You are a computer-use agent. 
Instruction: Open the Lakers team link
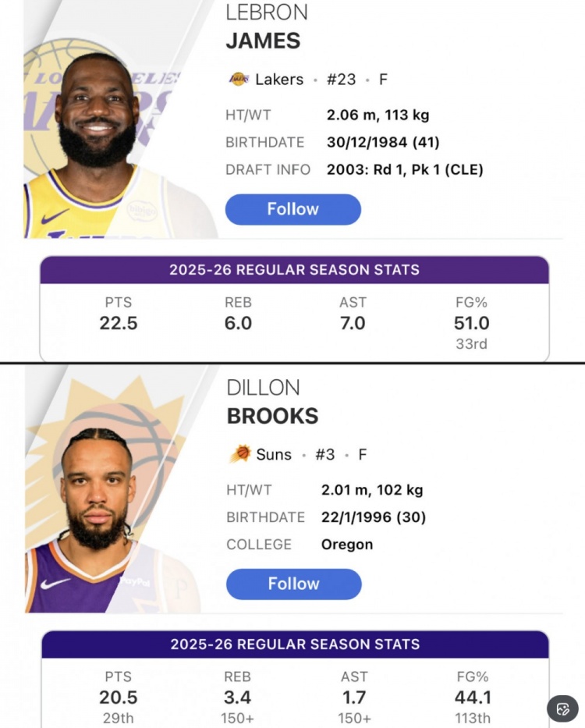coord(278,79)
